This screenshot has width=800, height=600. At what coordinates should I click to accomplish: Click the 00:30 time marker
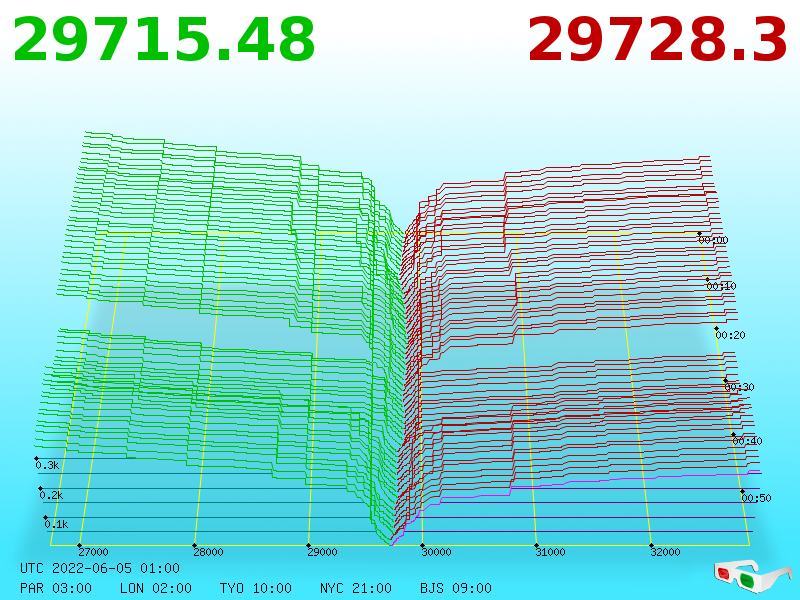(x=739, y=387)
